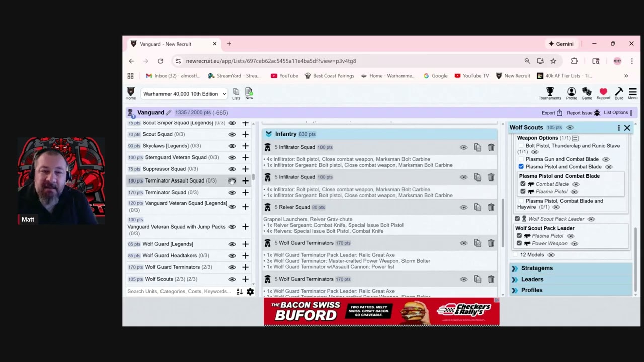644x362 pixels.
Task: Reload the New Recruit page
Action: [160, 61]
